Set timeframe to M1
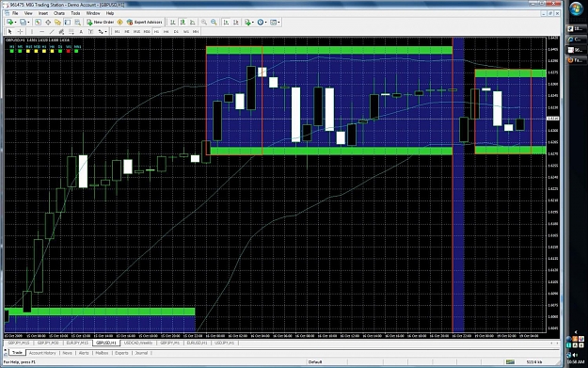The height and width of the screenshot is (368, 588). tap(118, 31)
